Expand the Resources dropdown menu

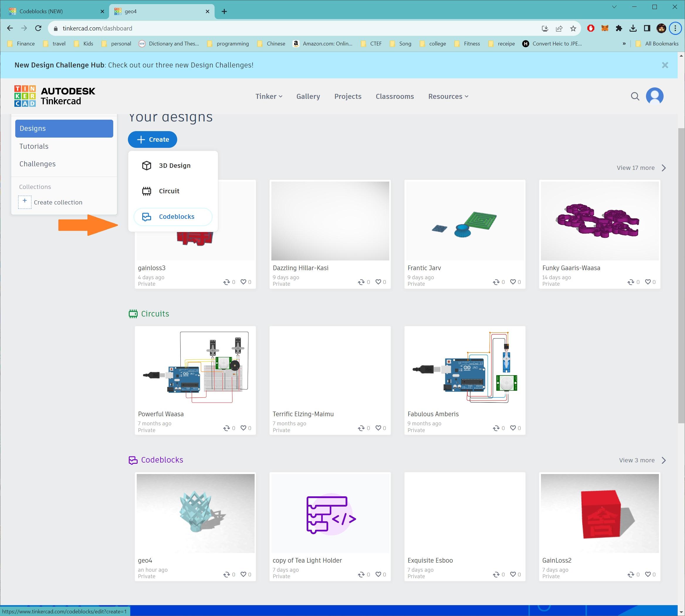tap(448, 97)
